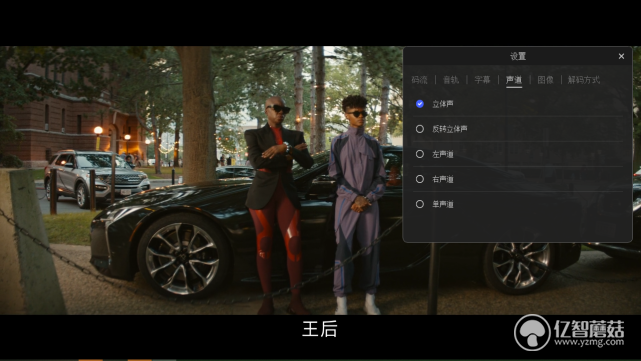Enable the 左声道 left channel radio circle
641x361 pixels.
tap(420, 154)
